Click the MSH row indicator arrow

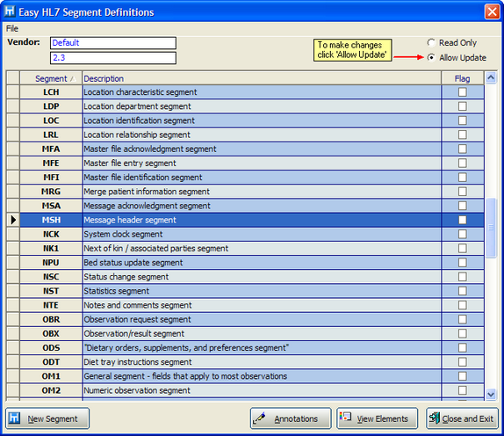coord(13,220)
